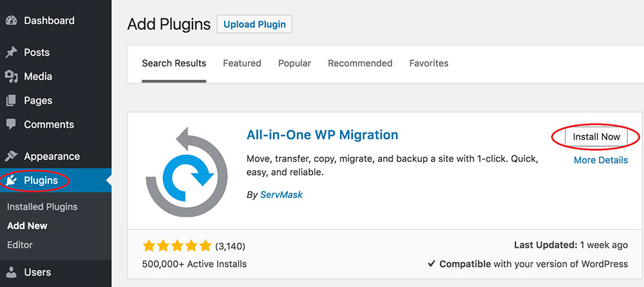Click the All-in-One WP Migration logo
Screen dimensions: 644x287
click(x=187, y=172)
